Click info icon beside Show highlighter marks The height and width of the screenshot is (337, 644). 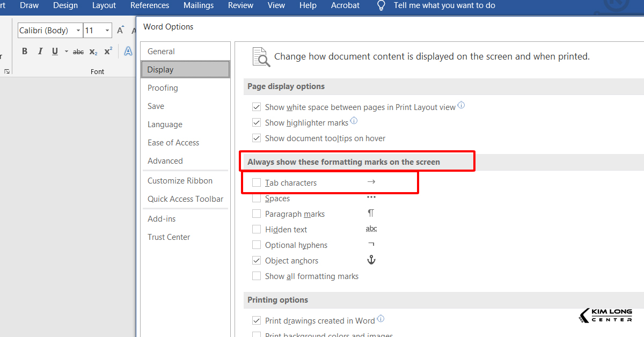[354, 121]
